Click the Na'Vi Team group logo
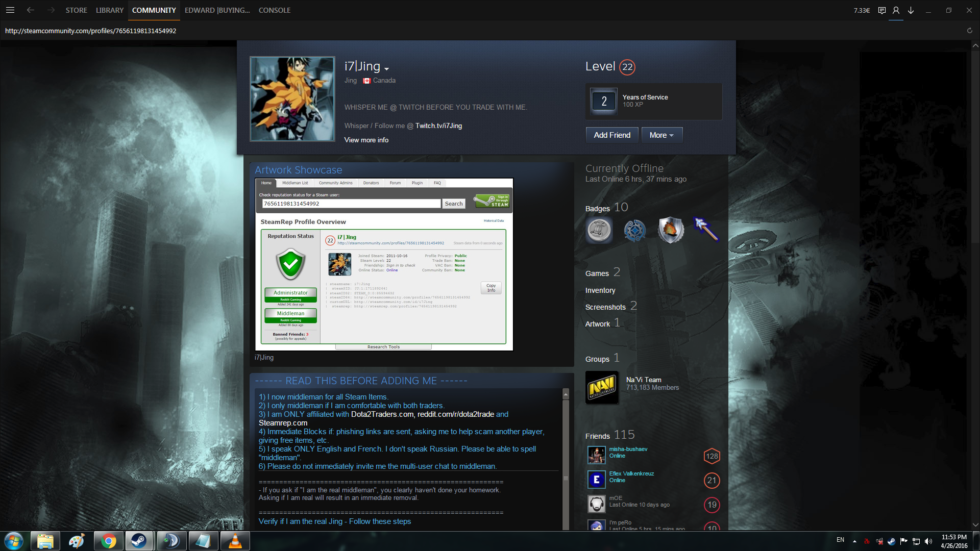This screenshot has width=980, height=551. (602, 387)
